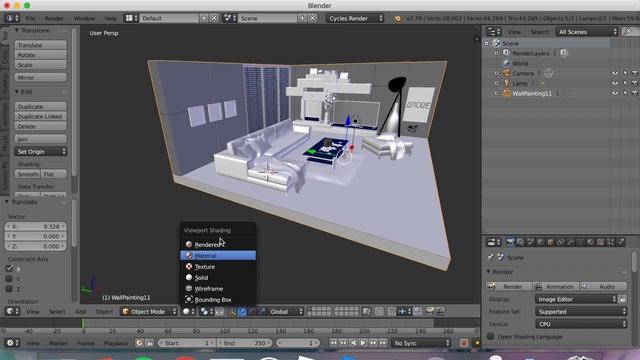
Task: Click the Z vector value field
Action: pyautogui.click(x=36, y=246)
